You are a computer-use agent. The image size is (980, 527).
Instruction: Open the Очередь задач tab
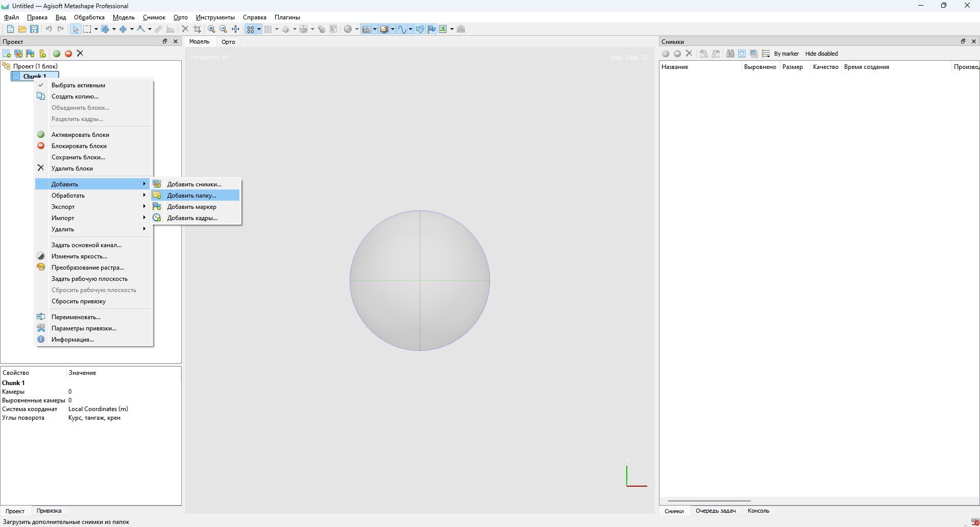click(x=716, y=511)
